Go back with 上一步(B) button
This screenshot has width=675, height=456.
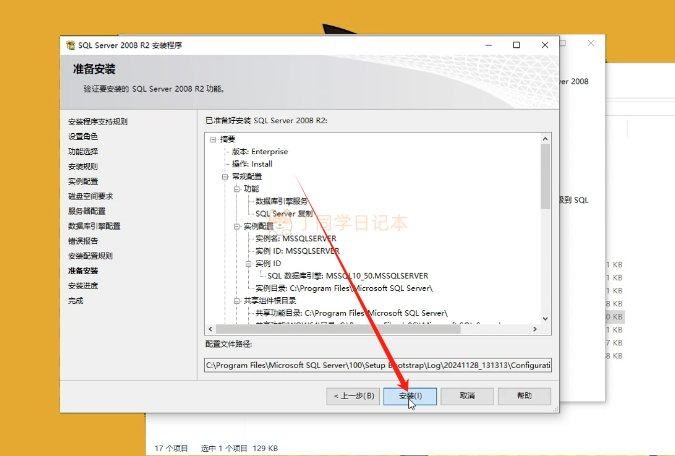tap(353, 396)
